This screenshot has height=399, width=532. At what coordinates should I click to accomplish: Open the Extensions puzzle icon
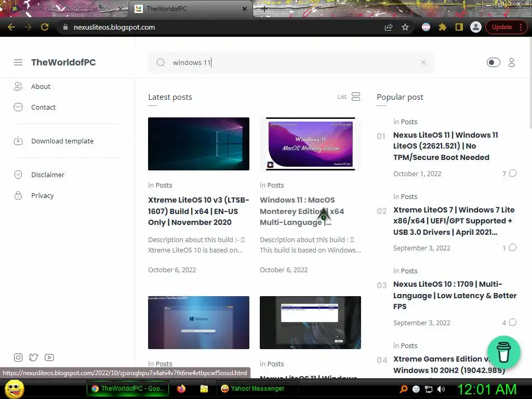443,27
